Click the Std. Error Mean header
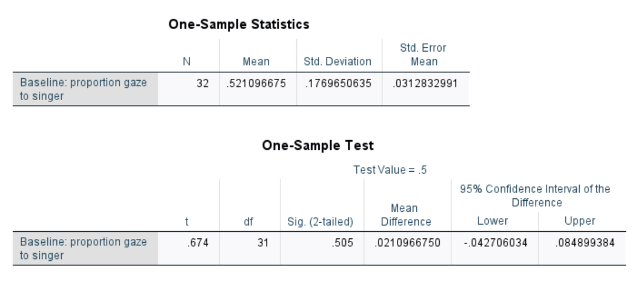Screen dimensions: 644x287 [423, 55]
